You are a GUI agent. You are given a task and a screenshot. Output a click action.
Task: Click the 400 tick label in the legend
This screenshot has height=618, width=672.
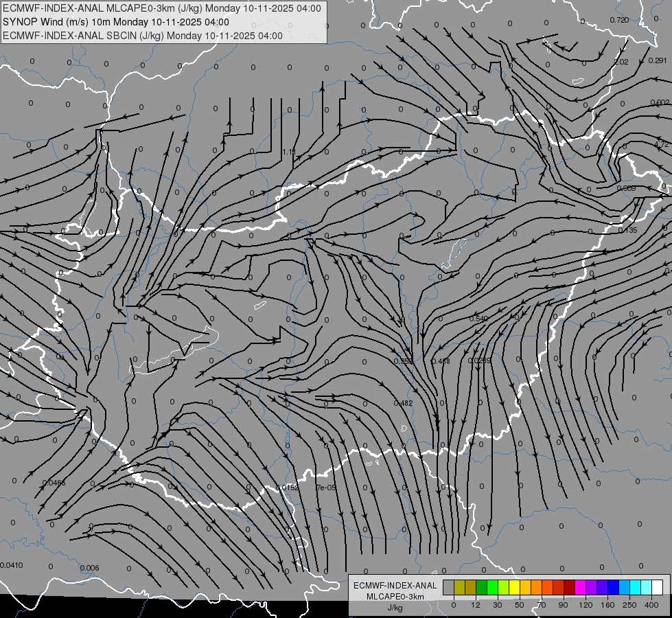(x=651, y=605)
